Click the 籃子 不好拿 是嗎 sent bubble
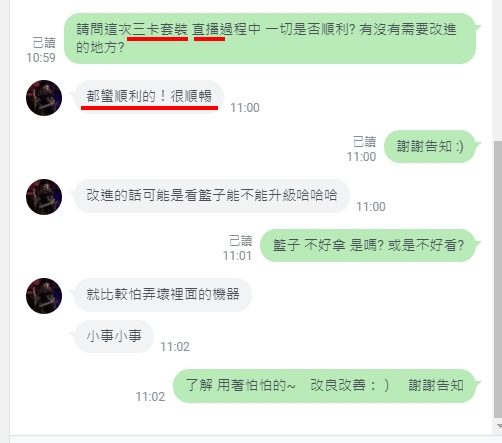Image resolution: width=502 pixels, height=443 pixels. click(x=368, y=245)
